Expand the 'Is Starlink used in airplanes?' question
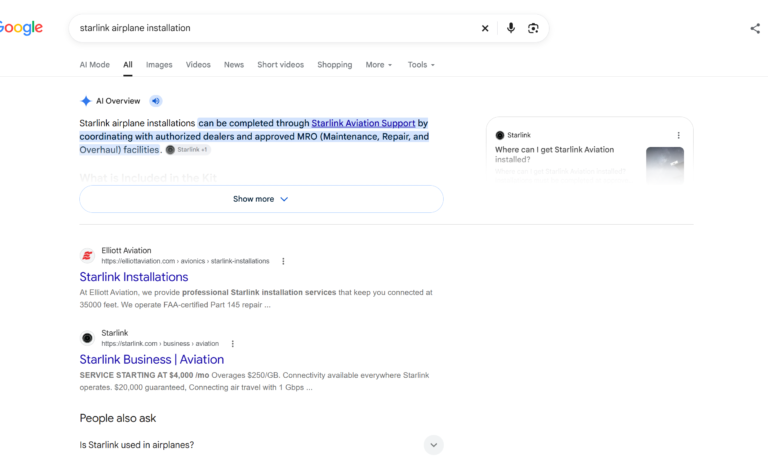This screenshot has height=456, width=768. click(261, 445)
